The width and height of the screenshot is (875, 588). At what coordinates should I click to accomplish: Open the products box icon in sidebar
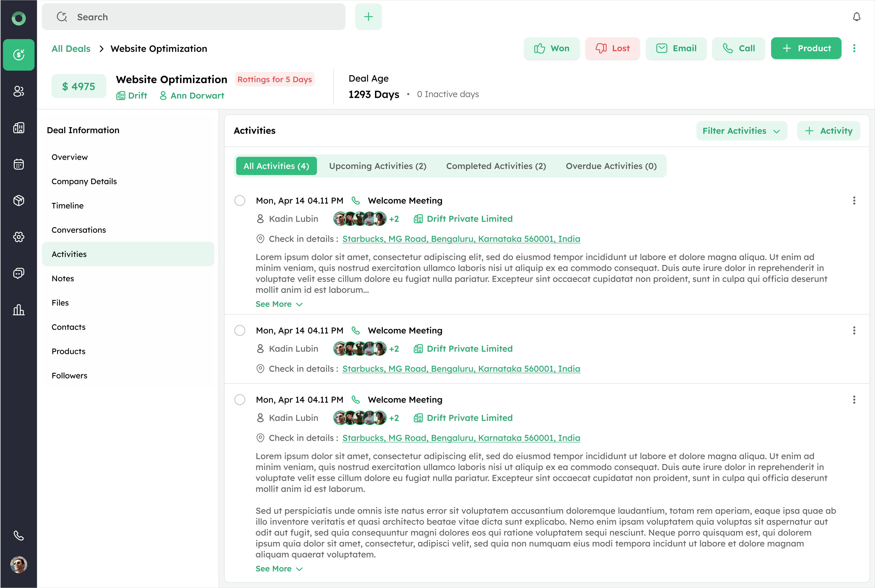(x=18, y=201)
